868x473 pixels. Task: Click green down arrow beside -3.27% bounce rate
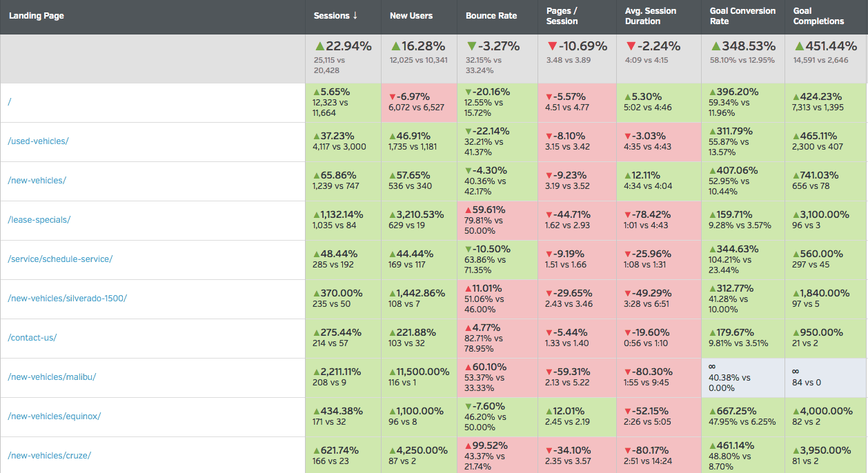click(471, 46)
